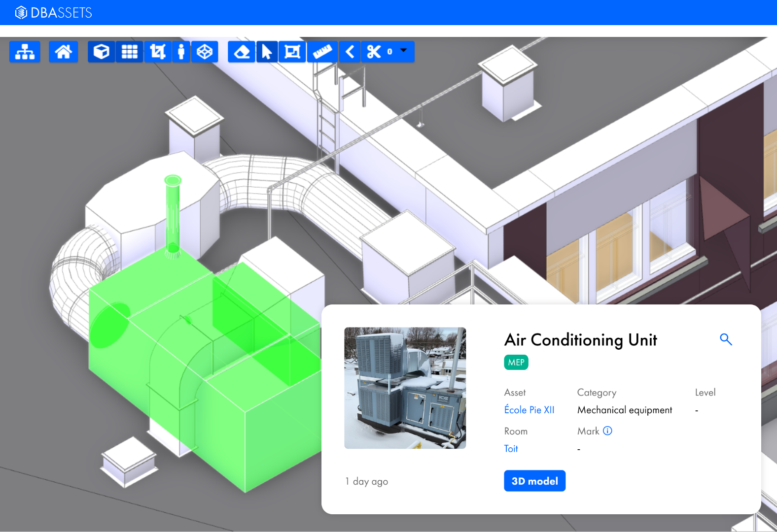The image size is (777, 532).
Task: Click the Room field label
Action: point(516,432)
